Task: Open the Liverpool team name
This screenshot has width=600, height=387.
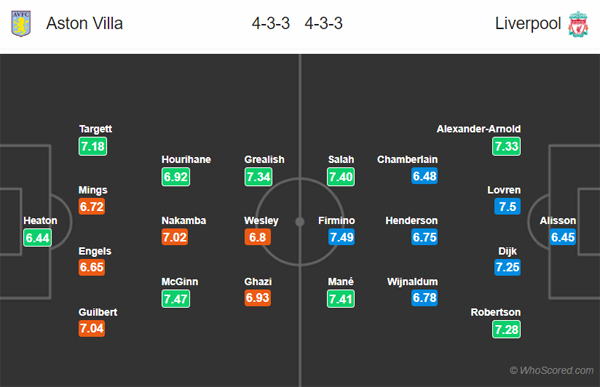Action: point(528,23)
